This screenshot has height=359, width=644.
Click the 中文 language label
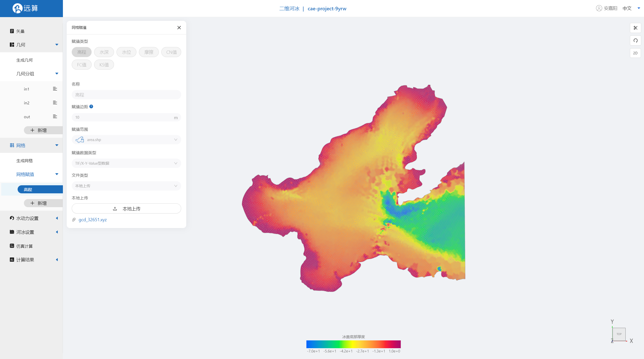(627, 8)
